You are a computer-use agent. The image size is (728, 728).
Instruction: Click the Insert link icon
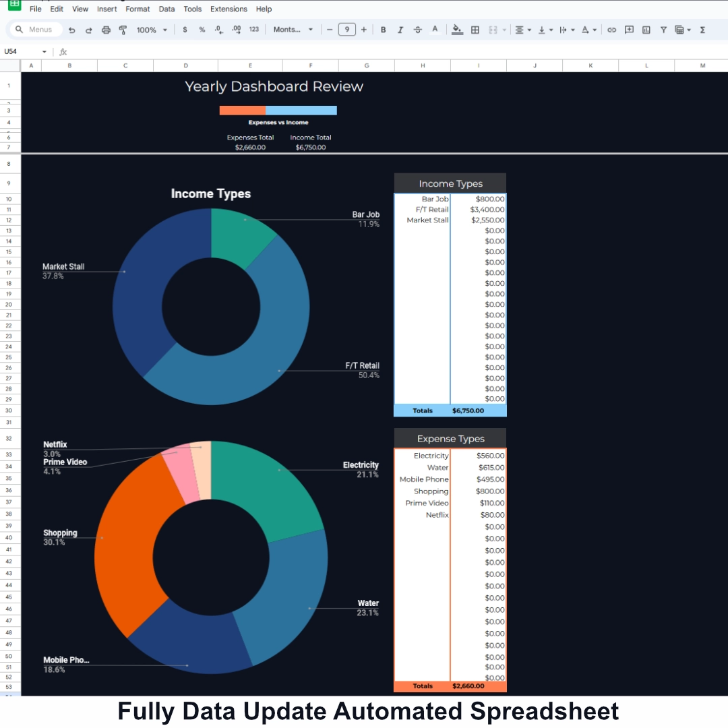612,30
